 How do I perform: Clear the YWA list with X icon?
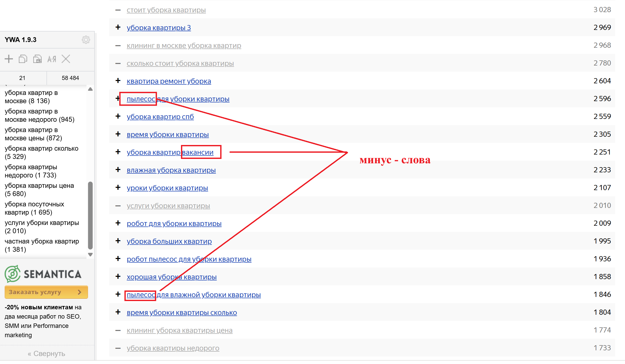(x=66, y=59)
